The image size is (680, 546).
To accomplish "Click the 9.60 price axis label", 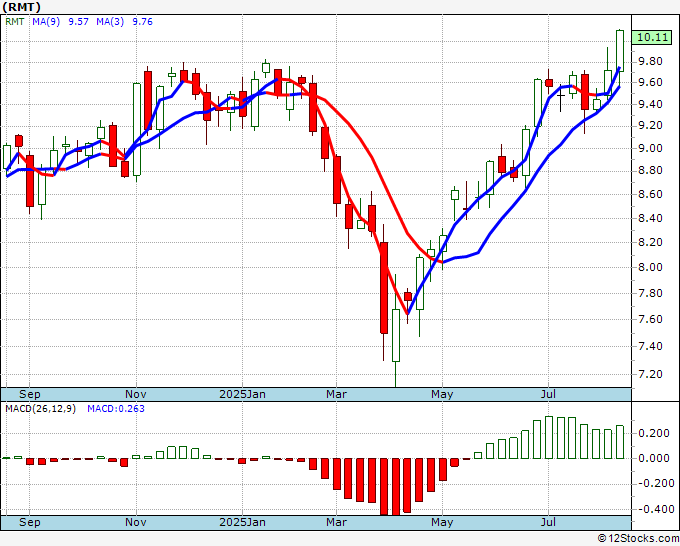I will click(651, 82).
